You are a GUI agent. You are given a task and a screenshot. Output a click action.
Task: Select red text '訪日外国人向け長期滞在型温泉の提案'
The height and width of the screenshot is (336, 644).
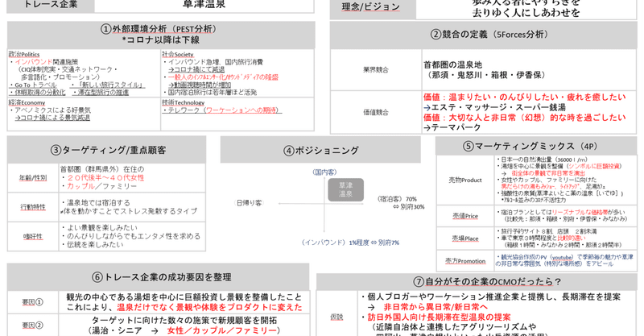pyautogui.click(x=439, y=317)
